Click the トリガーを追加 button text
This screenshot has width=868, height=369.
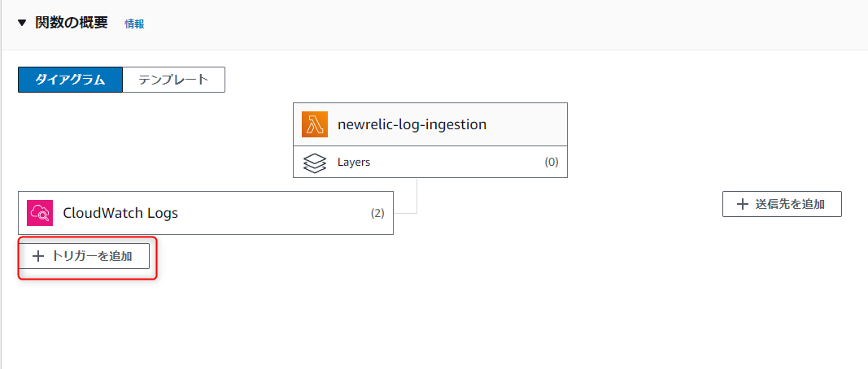coord(92,256)
